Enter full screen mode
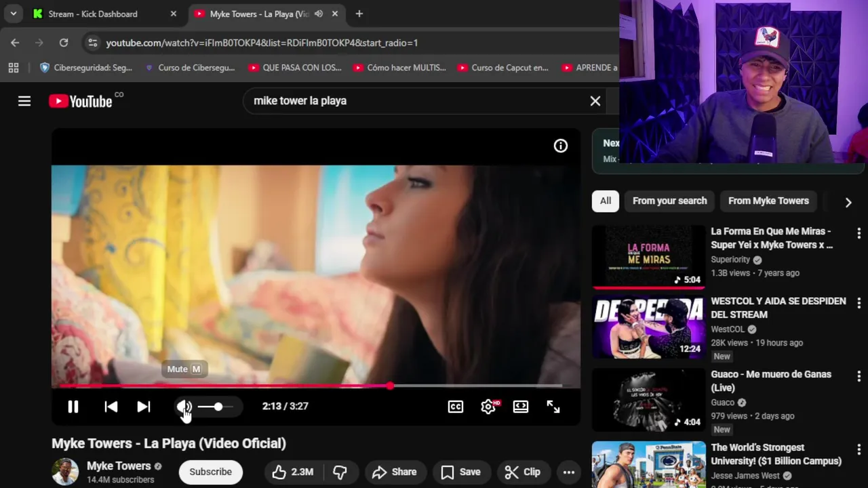 [x=553, y=407]
